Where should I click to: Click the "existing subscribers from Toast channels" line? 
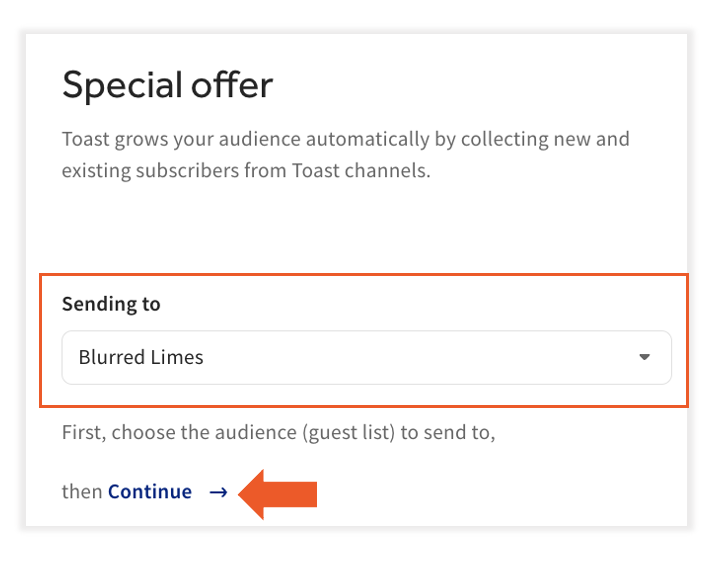pyautogui.click(x=246, y=170)
